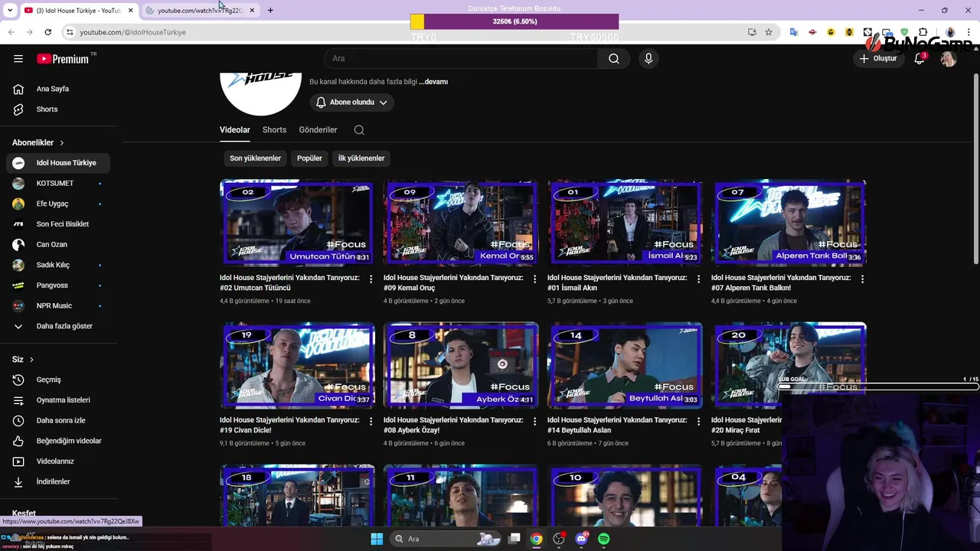Click the Windows taskbar search box
The width and height of the screenshot is (980, 551).
point(446,539)
